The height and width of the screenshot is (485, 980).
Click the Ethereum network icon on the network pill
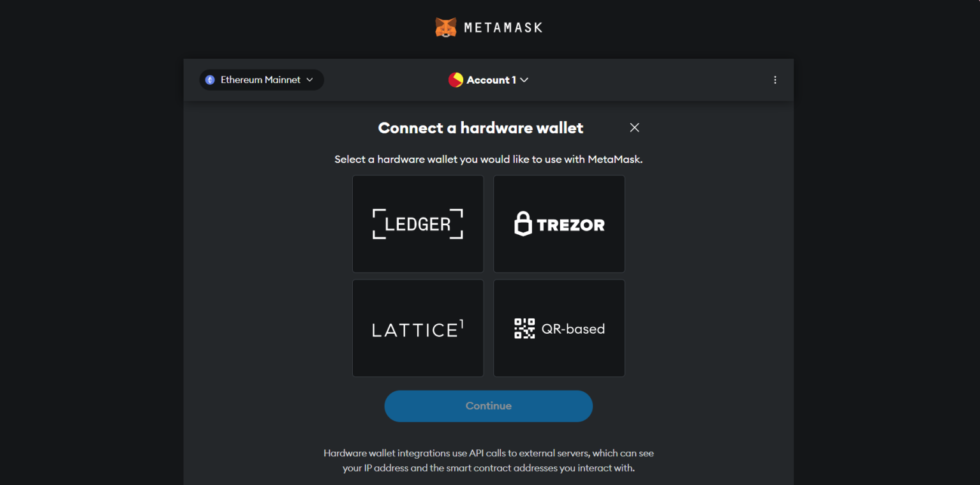click(211, 79)
